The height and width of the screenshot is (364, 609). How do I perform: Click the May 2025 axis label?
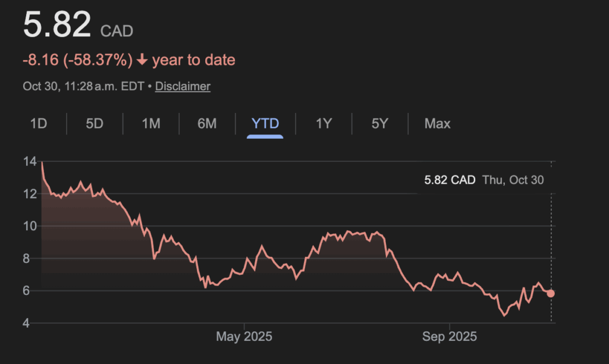coord(244,337)
